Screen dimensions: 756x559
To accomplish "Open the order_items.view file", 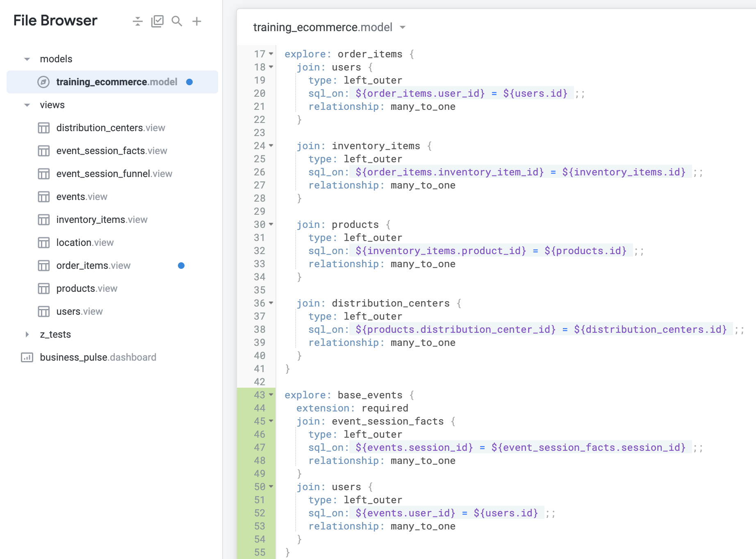I will 93,266.
